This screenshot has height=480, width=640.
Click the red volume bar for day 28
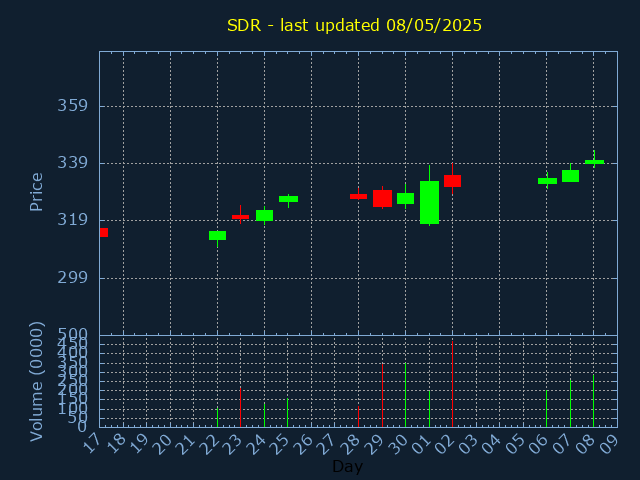point(358,417)
